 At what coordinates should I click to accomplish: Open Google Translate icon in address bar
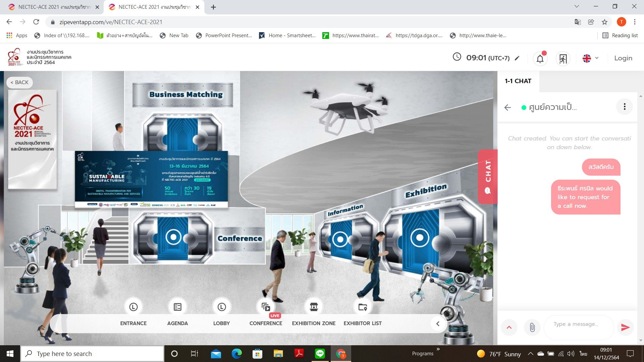point(578,22)
